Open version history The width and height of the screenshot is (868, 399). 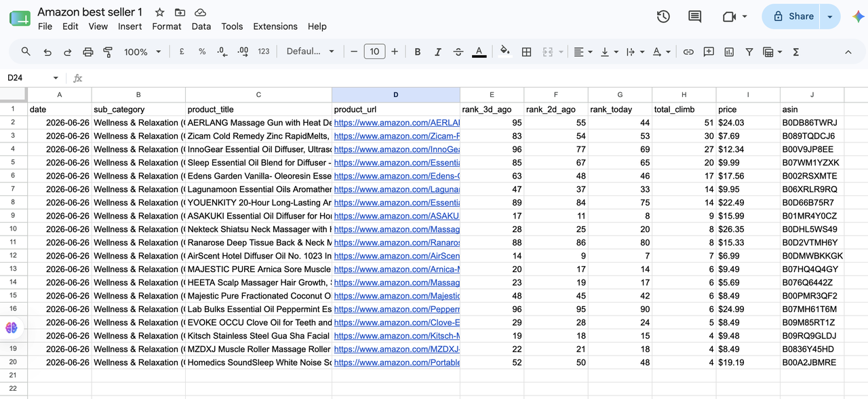[x=663, y=16]
